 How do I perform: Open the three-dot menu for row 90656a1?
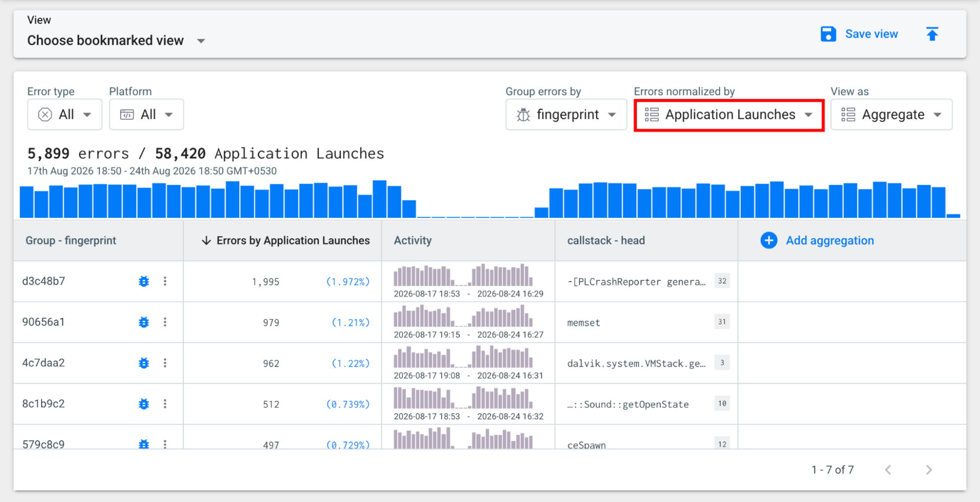click(165, 322)
